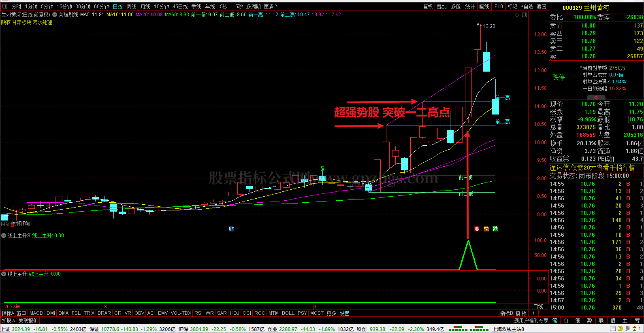Select the 多周期 tab

[253, 6]
